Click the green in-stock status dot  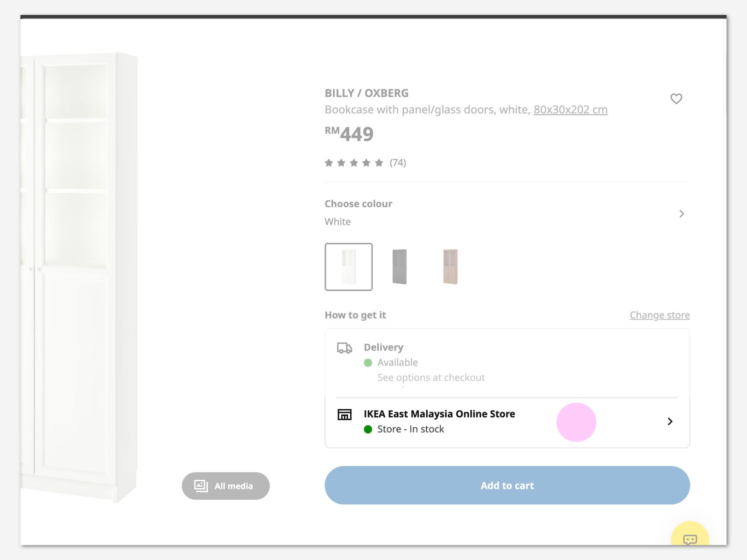[368, 429]
